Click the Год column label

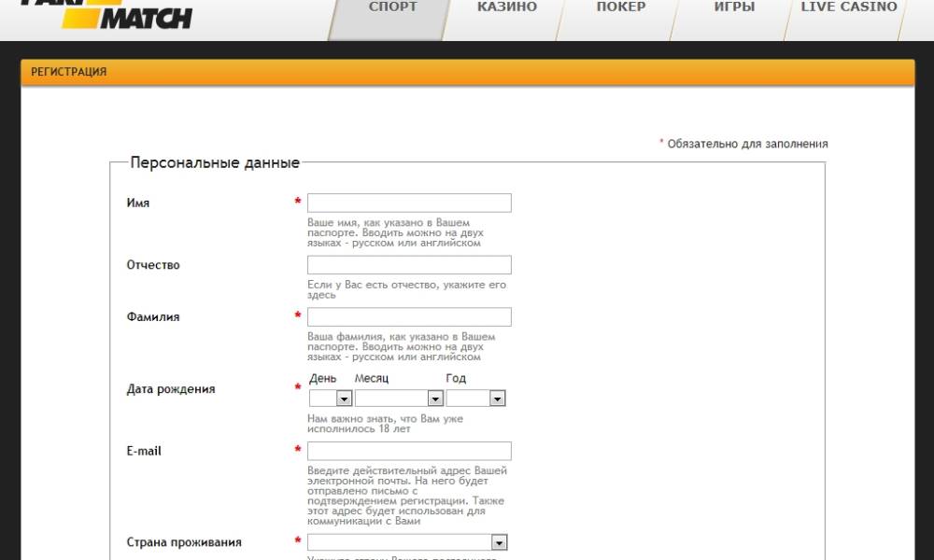(x=456, y=379)
